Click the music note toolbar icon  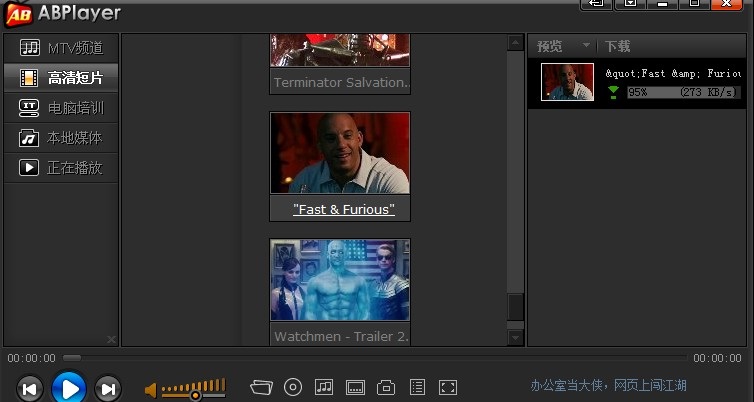[x=324, y=387]
